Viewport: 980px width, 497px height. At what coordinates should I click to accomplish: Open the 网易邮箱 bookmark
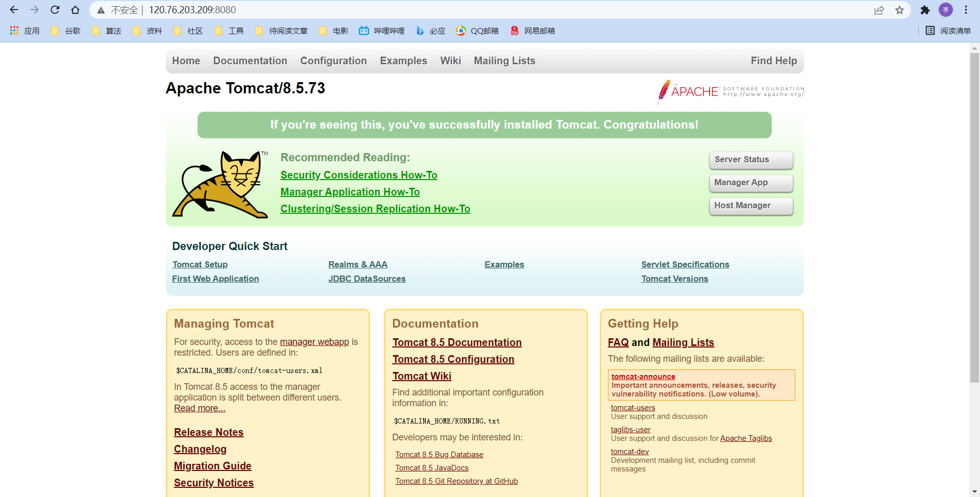pyautogui.click(x=532, y=31)
